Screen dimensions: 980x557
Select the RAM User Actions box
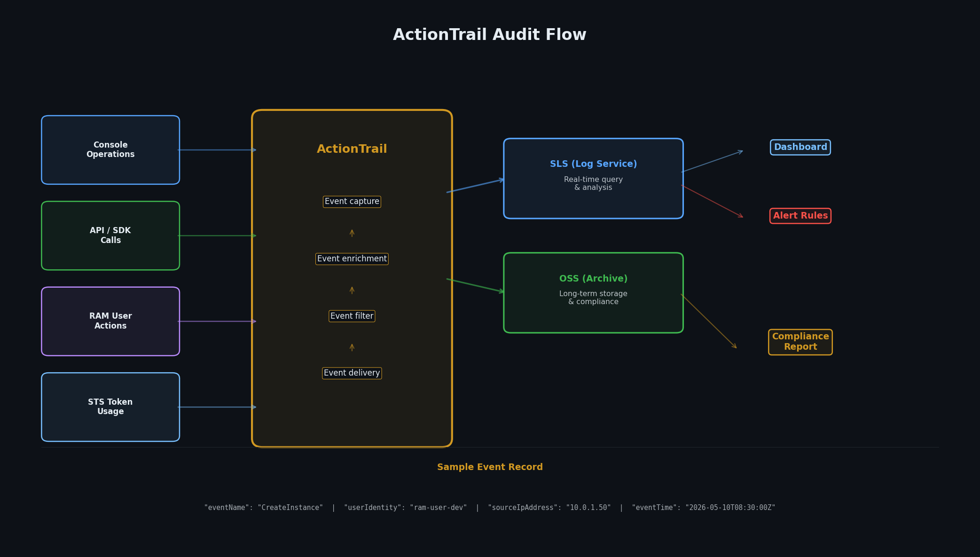click(110, 322)
